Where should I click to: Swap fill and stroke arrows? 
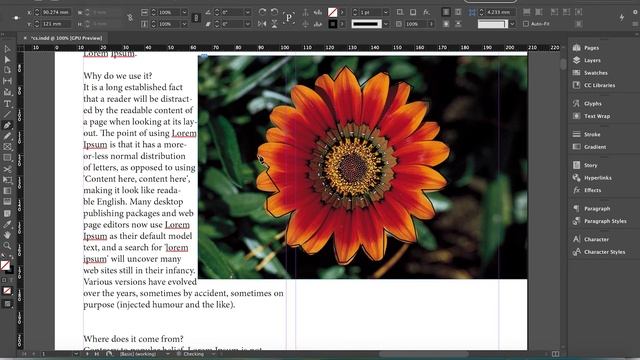click(11, 257)
